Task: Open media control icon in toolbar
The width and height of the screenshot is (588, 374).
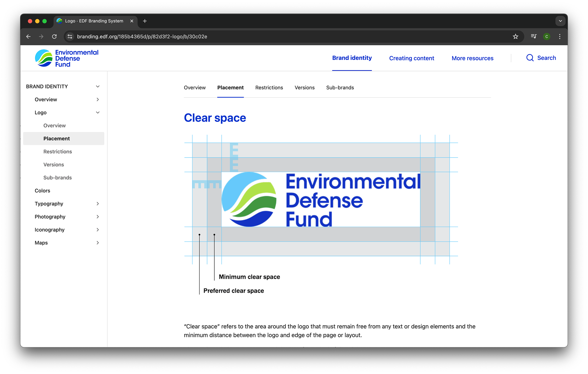Action: tap(533, 37)
